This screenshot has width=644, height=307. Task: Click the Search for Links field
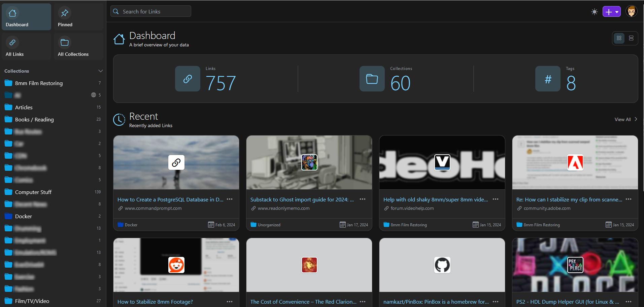point(151,11)
